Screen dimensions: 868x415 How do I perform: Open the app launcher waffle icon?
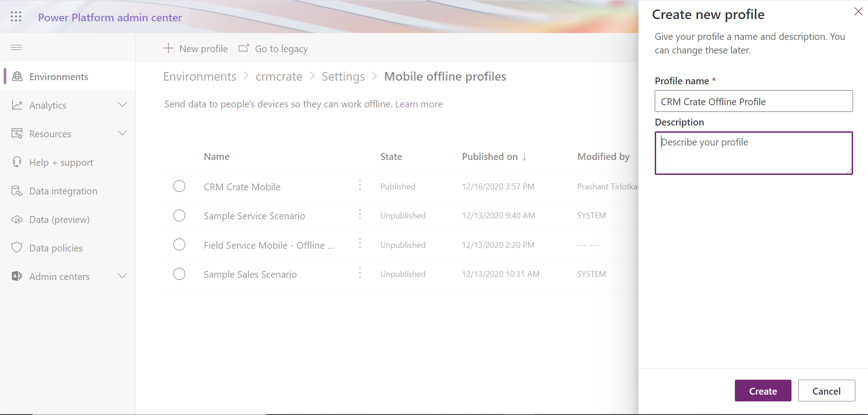(15, 16)
